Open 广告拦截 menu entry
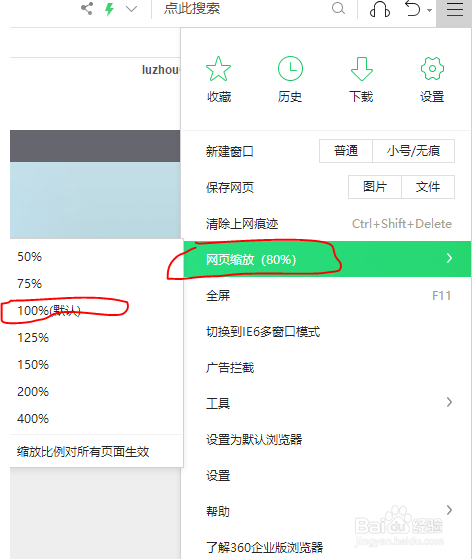 click(x=327, y=368)
